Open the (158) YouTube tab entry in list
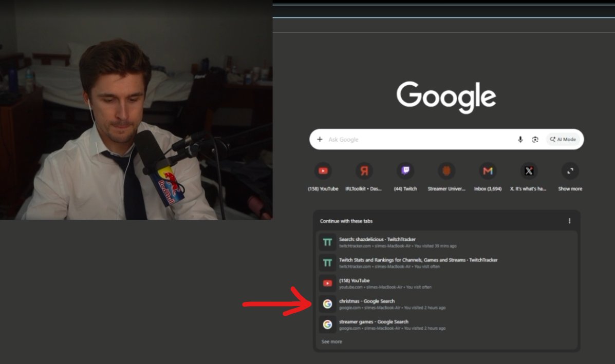The height and width of the screenshot is (364, 615). tap(447, 283)
